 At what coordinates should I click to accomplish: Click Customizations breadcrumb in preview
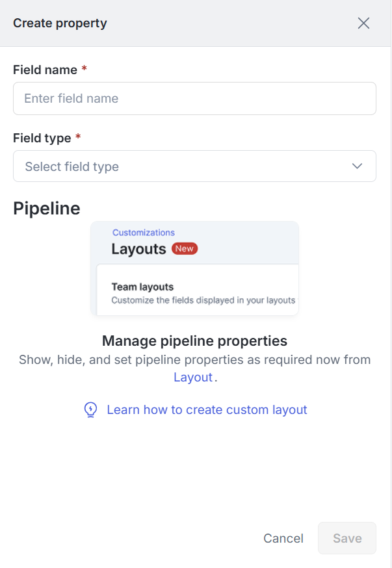click(143, 233)
